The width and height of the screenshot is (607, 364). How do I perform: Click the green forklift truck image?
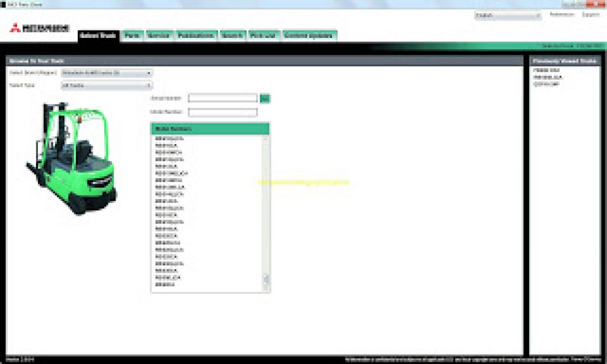pos(72,158)
